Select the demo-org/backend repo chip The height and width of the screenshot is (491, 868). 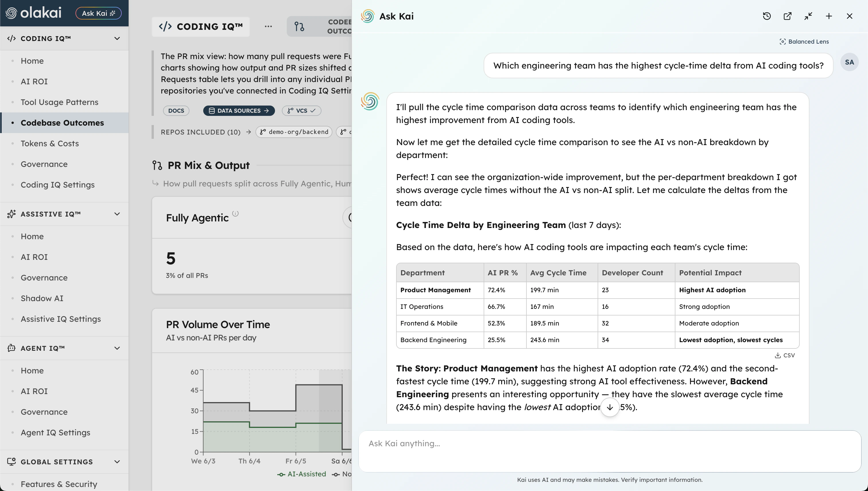294,132
